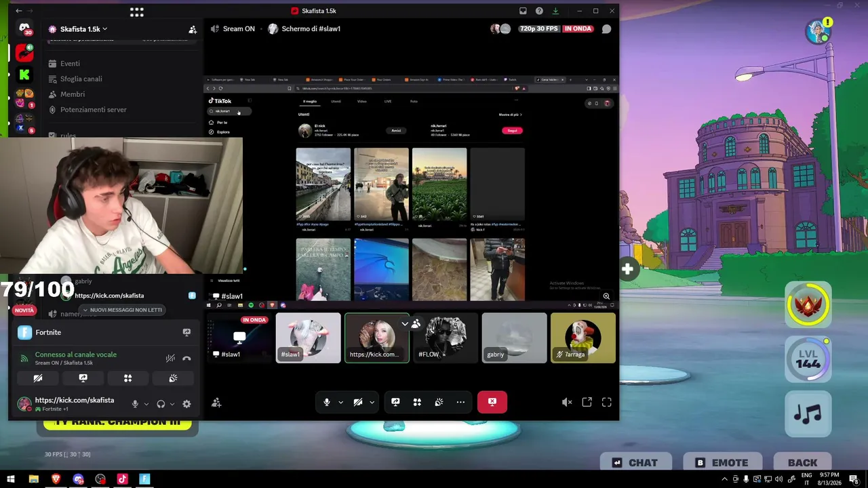Collapse participant tiles with the down chevron
This screenshot has height=488, width=868.
click(405, 324)
